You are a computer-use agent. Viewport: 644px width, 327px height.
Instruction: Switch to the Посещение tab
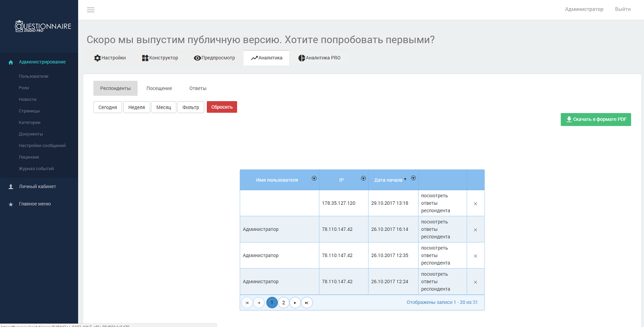(x=159, y=88)
